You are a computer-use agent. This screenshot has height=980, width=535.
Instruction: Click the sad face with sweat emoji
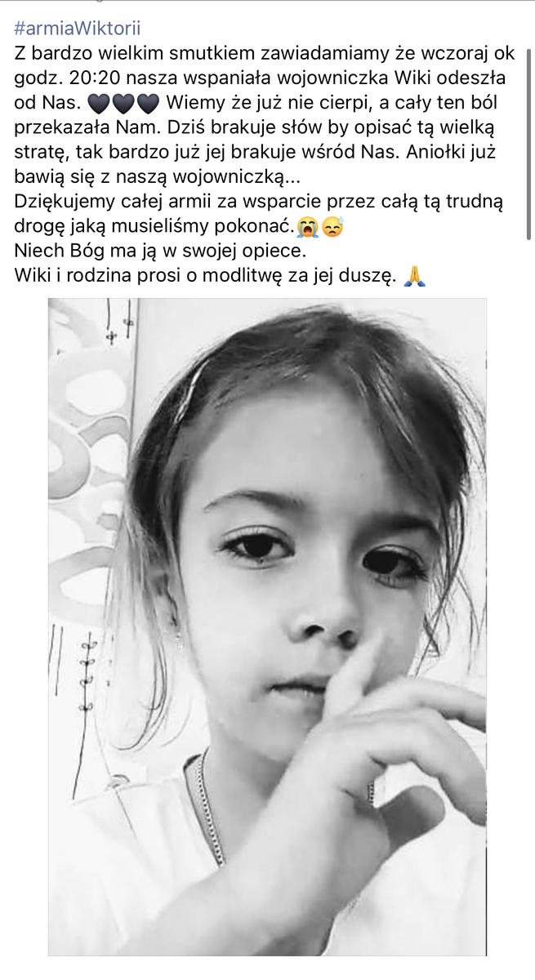331,227
